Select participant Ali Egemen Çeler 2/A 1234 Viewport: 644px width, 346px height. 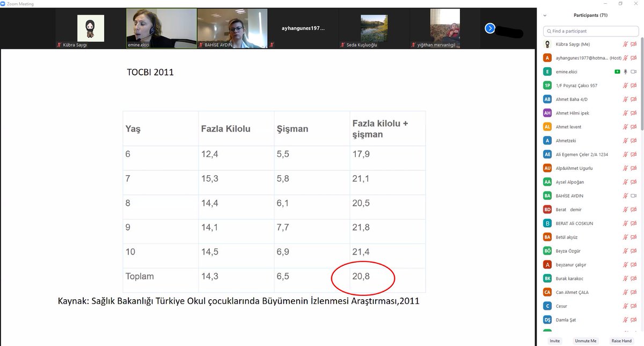(590, 154)
